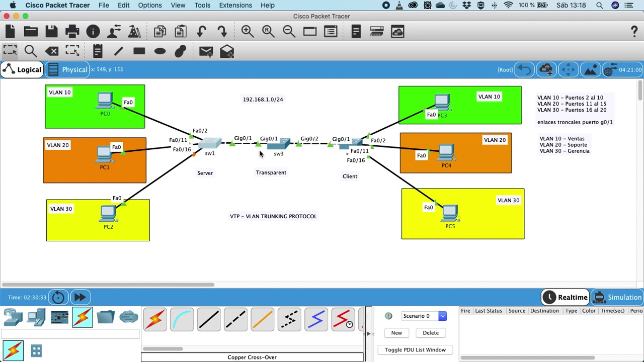The height and width of the screenshot is (362, 644).
Task: Click the PC0 computer device
Action: click(105, 101)
